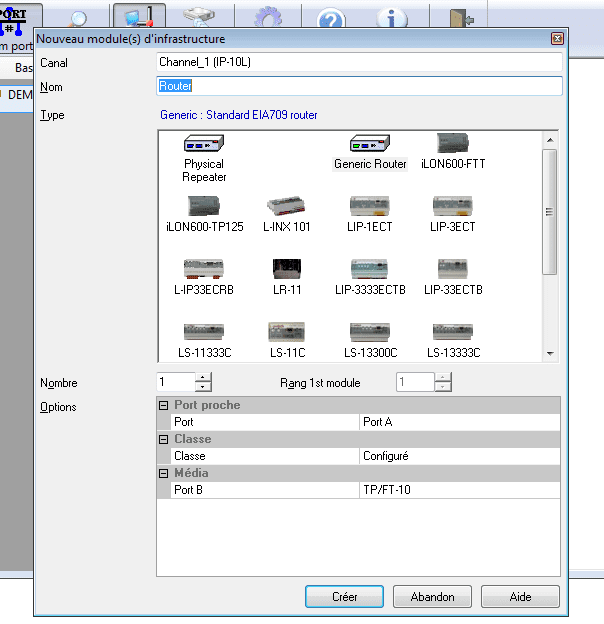Select the L-INX 101 module icon
Viewport: 604px width, 624px height.
[287, 207]
